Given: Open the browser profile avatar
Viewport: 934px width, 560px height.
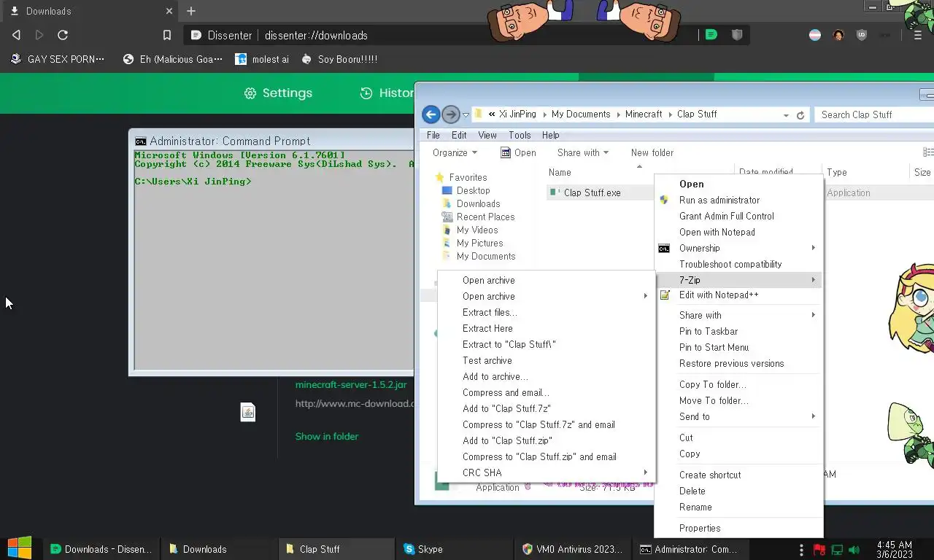Looking at the screenshot, I should click(x=838, y=35).
